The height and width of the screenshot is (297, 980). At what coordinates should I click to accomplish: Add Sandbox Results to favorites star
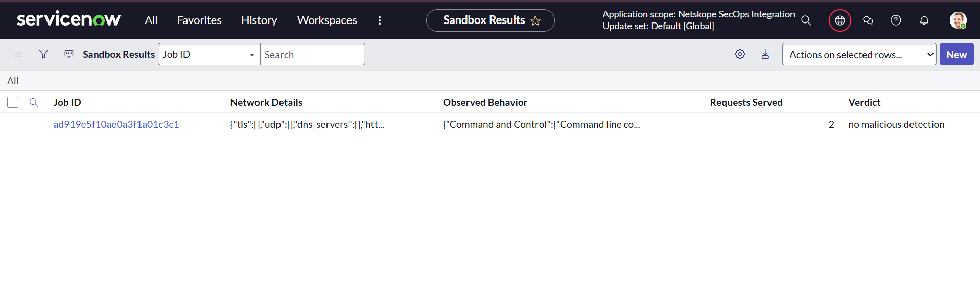pyautogui.click(x=535, y=20)
